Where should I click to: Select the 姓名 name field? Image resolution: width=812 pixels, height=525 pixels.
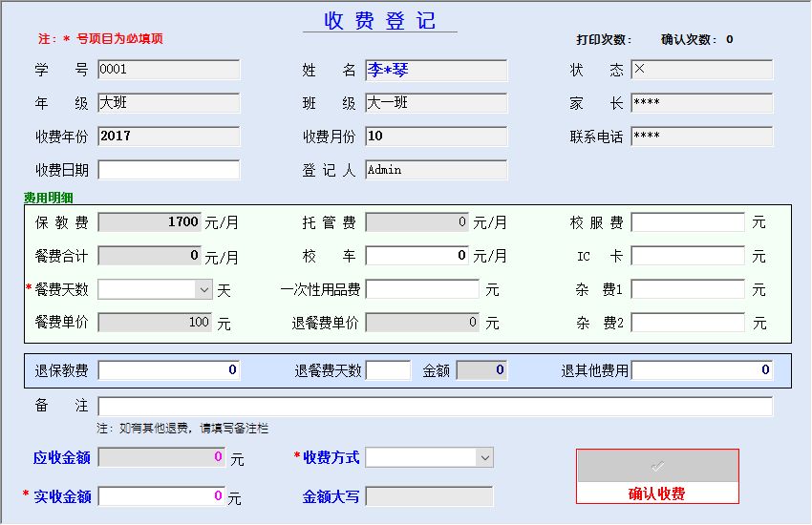click(x=436, y=71)
